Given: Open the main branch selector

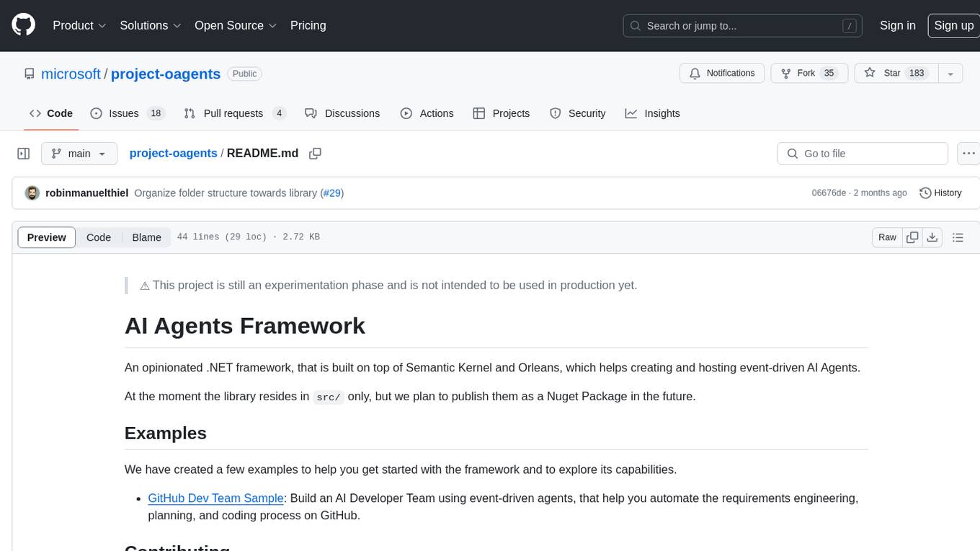Looking at the screenshot, I should pos(79,154).
